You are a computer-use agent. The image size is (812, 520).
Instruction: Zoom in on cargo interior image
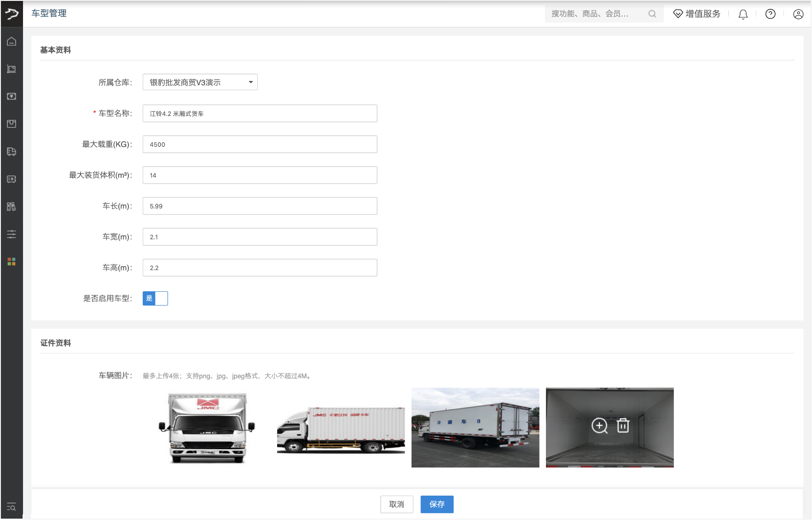(x=599, y=426)
